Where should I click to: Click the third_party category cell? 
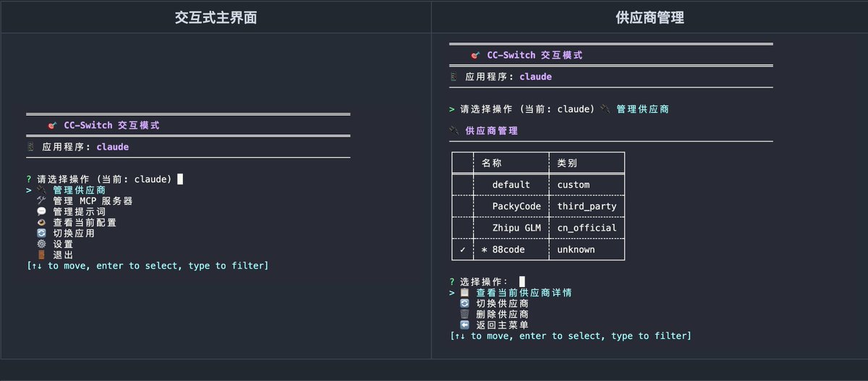[x=587, y=207]
